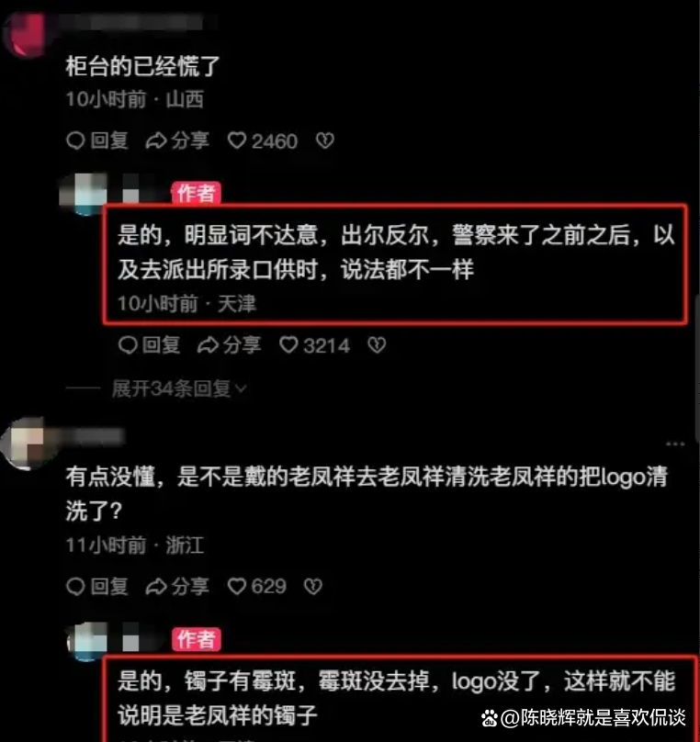Expand 展开34条回复 replies
The width and height of the screenshot is (700, 742).
tap(179, 388)
